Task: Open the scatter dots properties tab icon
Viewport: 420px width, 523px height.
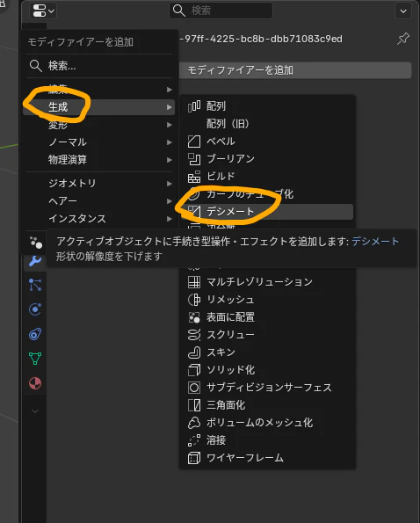Action: tap(36, 243)
